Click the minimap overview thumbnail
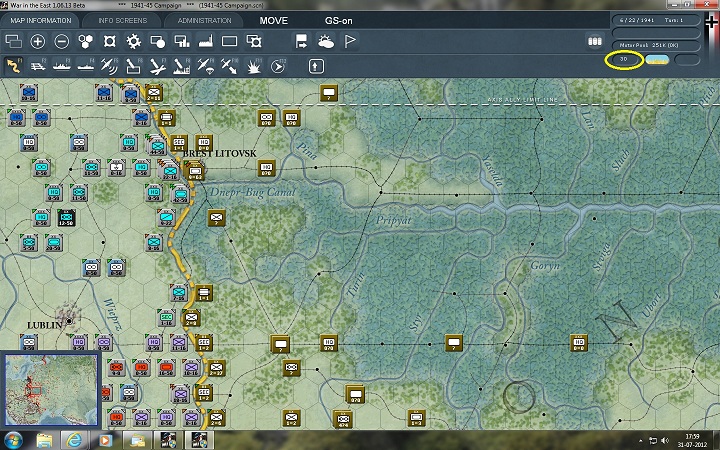This screenshot has width=720, height=450. click(51, 390)
